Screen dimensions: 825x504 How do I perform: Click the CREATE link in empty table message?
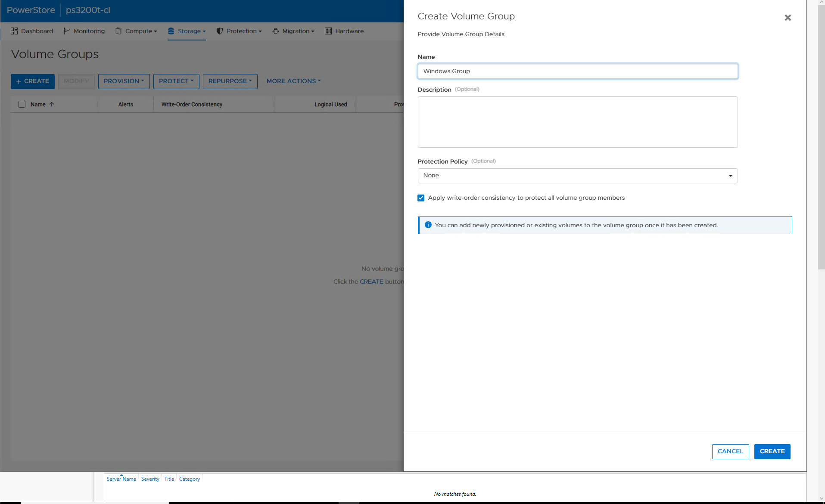371,281
